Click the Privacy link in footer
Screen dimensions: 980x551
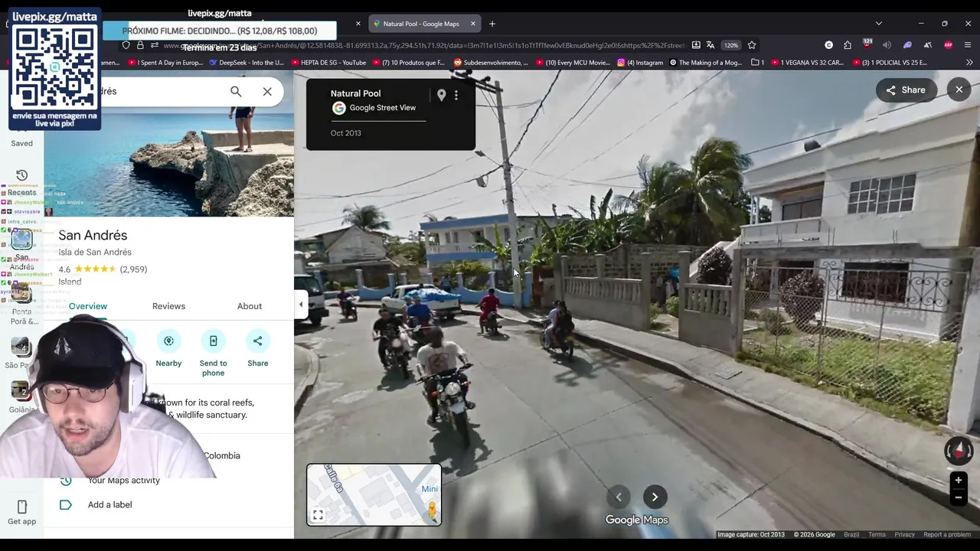click(904, 535)
